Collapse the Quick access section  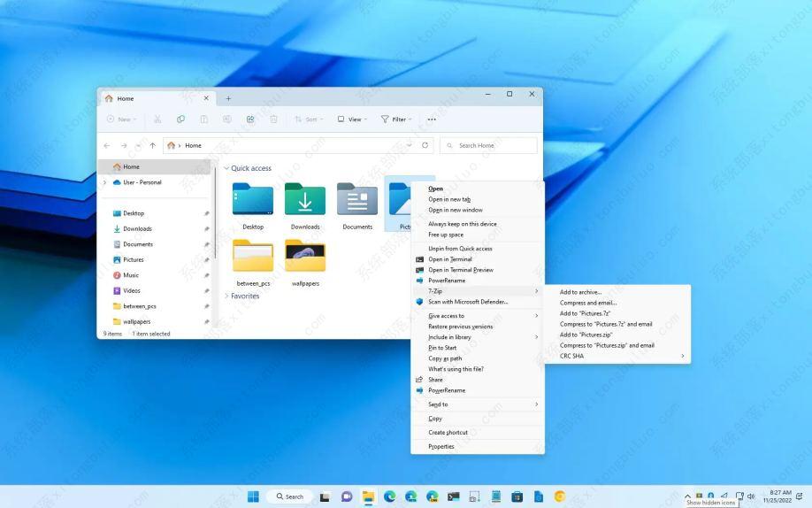(x=226, y=168)
